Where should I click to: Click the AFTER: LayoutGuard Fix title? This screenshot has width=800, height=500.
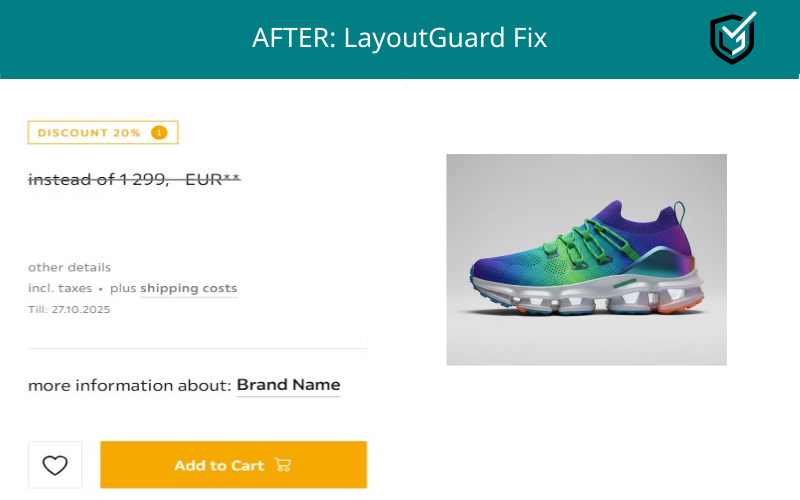point(399,38)
